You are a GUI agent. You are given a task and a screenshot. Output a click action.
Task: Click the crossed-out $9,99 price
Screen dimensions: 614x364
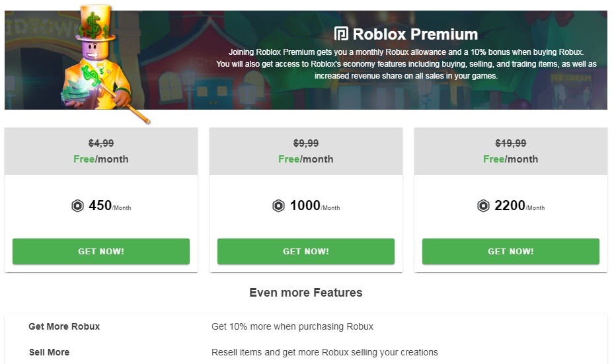[x=306, y=143]
